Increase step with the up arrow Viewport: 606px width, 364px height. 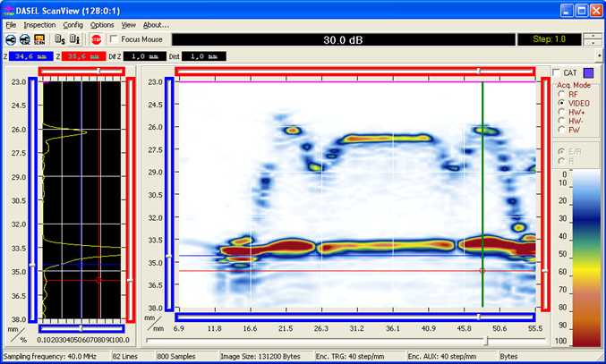point(593,36)
